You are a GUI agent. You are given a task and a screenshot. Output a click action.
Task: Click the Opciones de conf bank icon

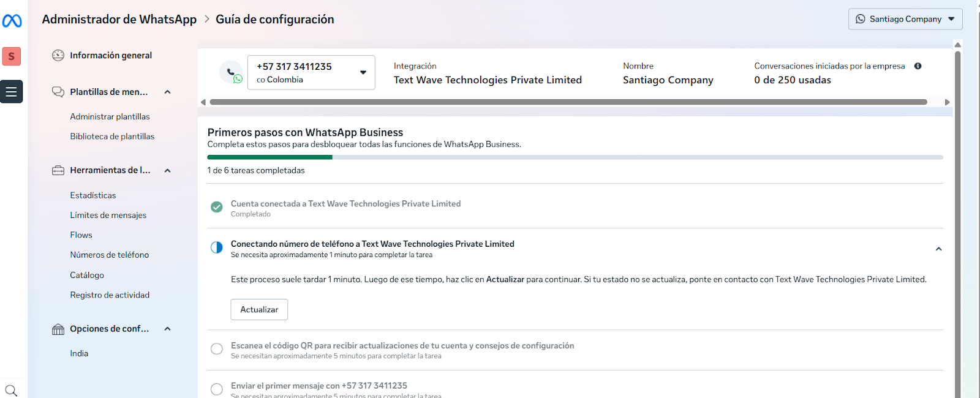click(58, 329)
